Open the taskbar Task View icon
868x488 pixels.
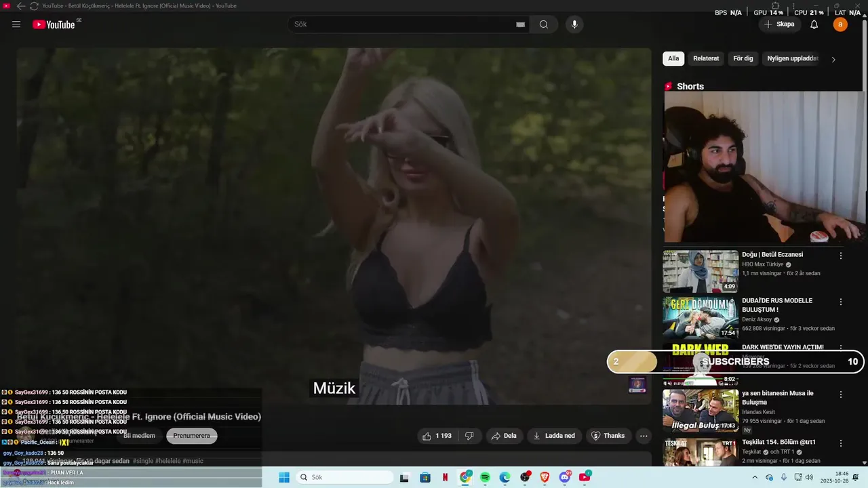(x=405, y=477)
